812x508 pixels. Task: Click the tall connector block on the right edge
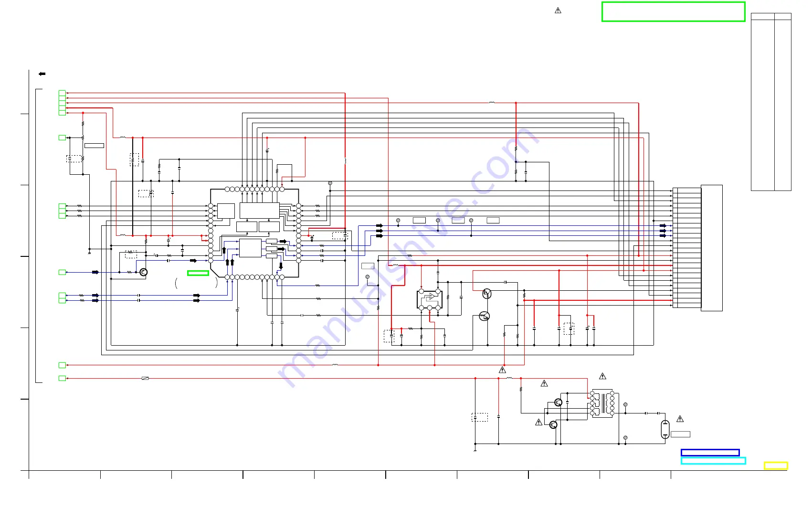(712, 248)
